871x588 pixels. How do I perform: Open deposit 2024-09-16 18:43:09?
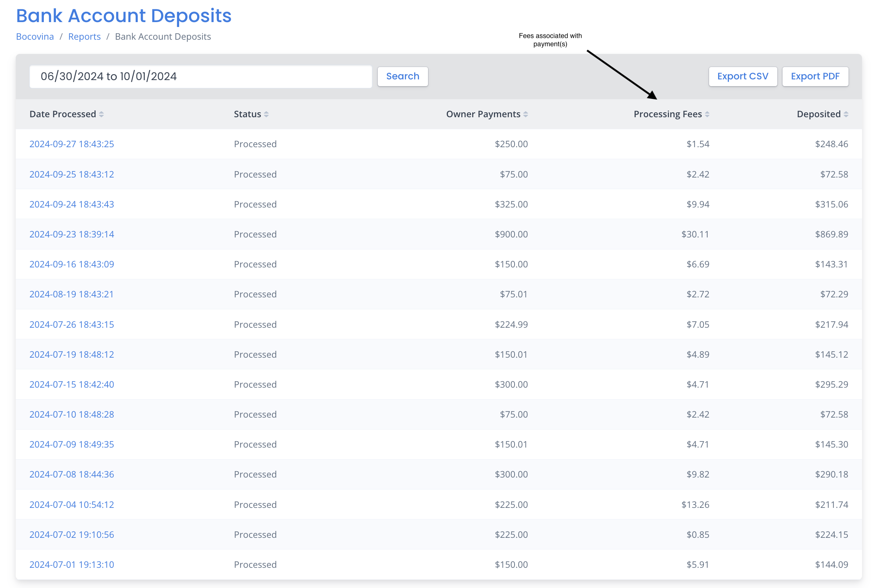click(x=72, y=264)
